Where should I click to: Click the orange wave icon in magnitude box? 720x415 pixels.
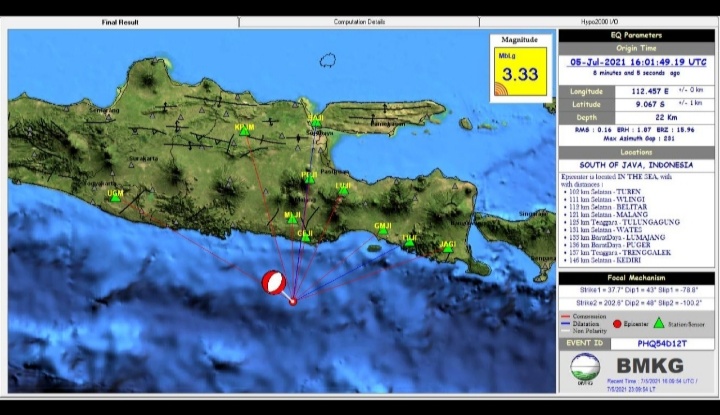[501, 89]
